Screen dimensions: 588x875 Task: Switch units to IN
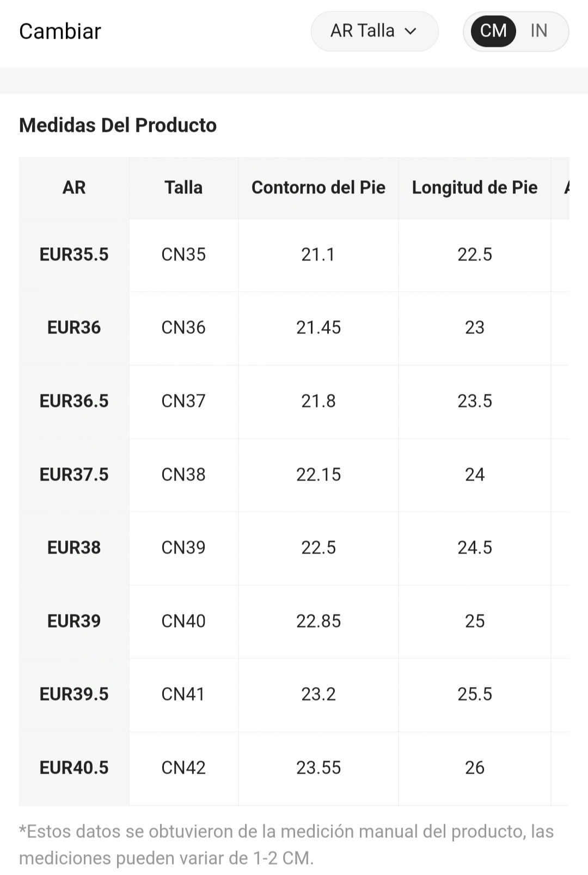click(x=538, y=31)
